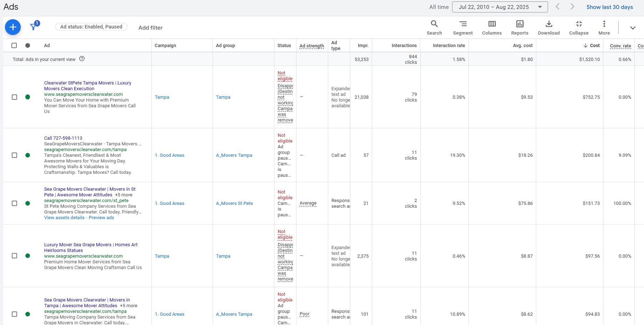Click the $75.86 avg. cost cell
The image size is (644, 325).
[x=525, y=203]
